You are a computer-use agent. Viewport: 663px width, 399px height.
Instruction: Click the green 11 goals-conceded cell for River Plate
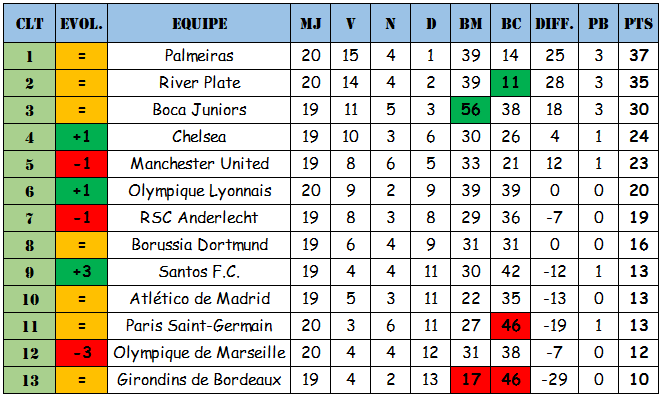click(510, 83)
